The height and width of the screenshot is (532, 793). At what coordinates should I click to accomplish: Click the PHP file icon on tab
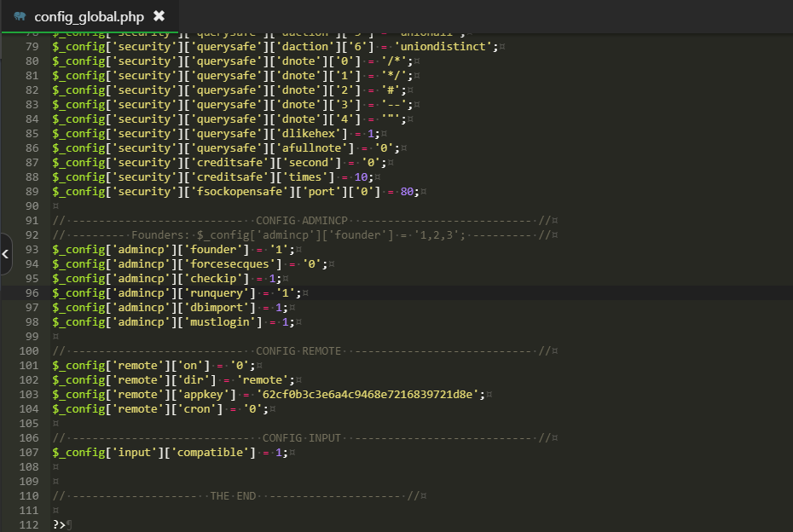(20, 16)
